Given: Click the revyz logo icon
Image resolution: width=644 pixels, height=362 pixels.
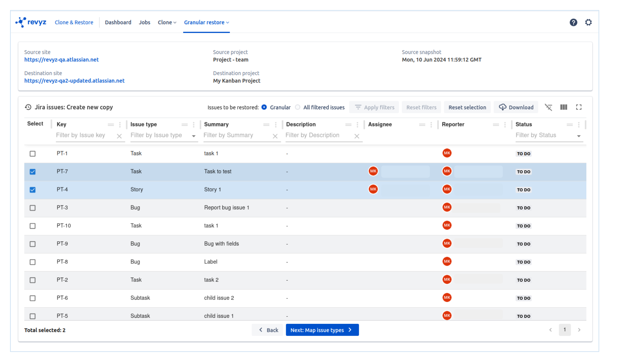Looking at the screenshot, I should (x=20, y=22).
